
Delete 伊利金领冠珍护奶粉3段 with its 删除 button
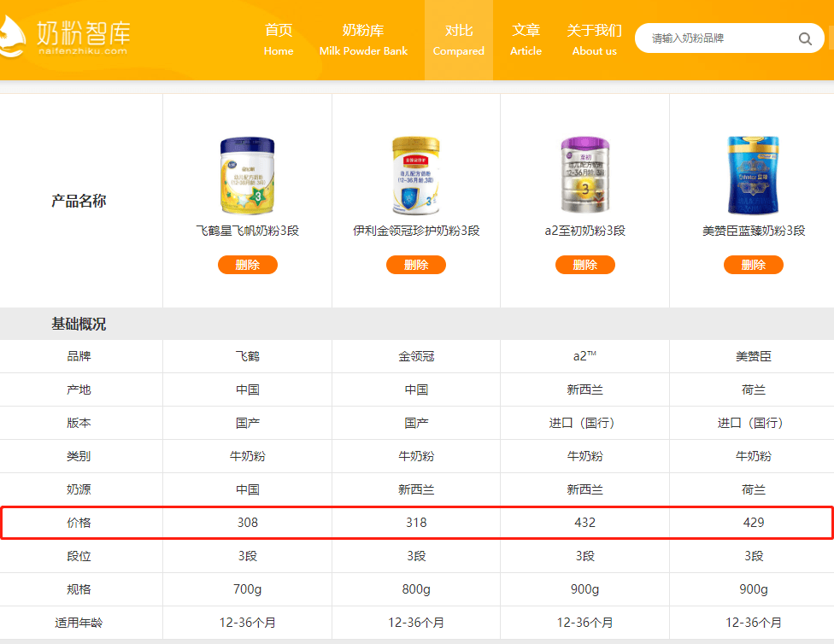coord(416,265)
